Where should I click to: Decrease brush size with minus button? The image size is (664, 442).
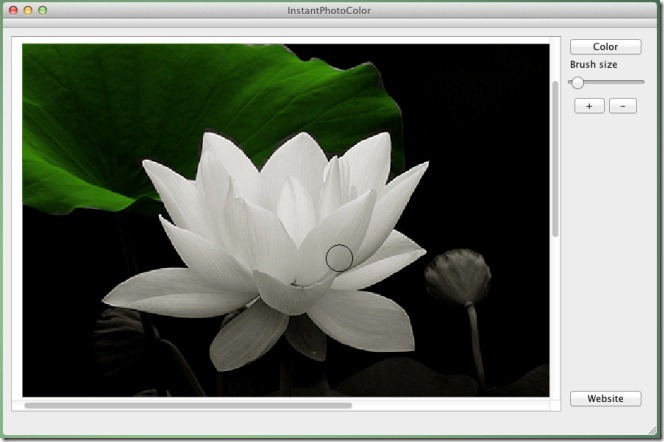coord(622,106)
